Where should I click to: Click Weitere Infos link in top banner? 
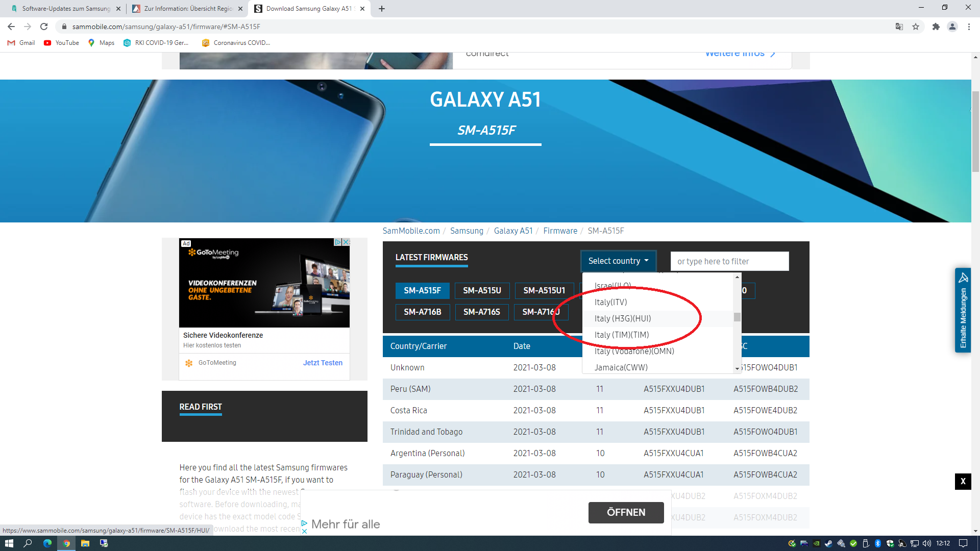coord(740,53)
